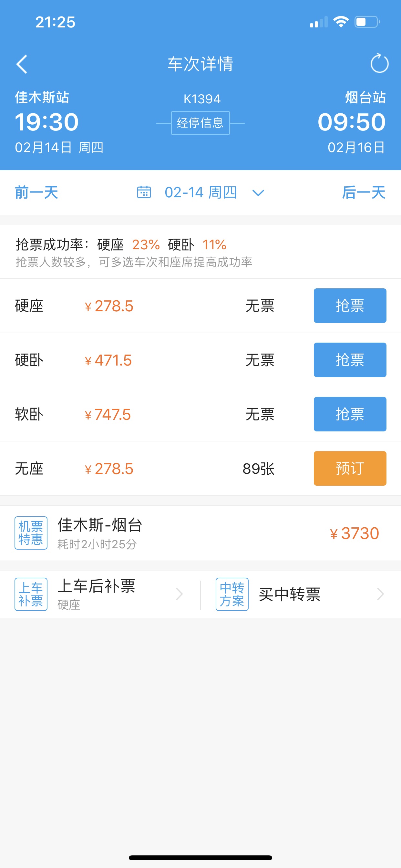The width and height of the screenshot is (401, 868).
Task: Tap 抢票 button for 硬座
Action: click(350, 305)
